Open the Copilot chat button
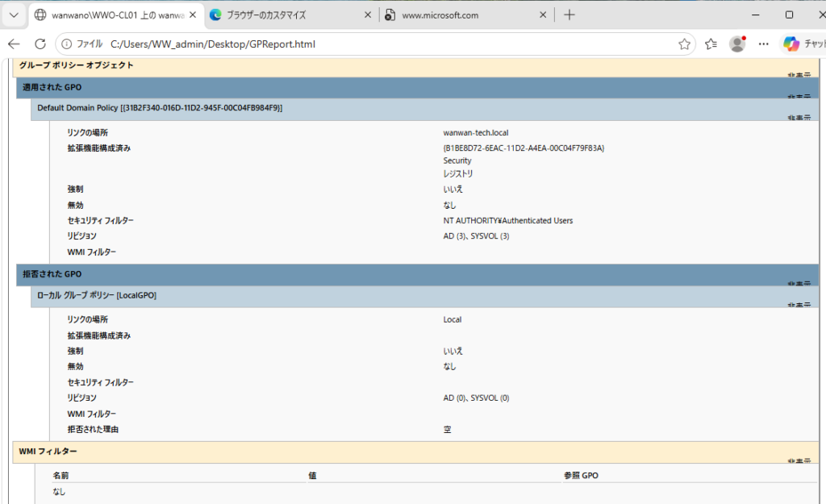This screenshot has height=504, width=826. [x=804, y=44]
